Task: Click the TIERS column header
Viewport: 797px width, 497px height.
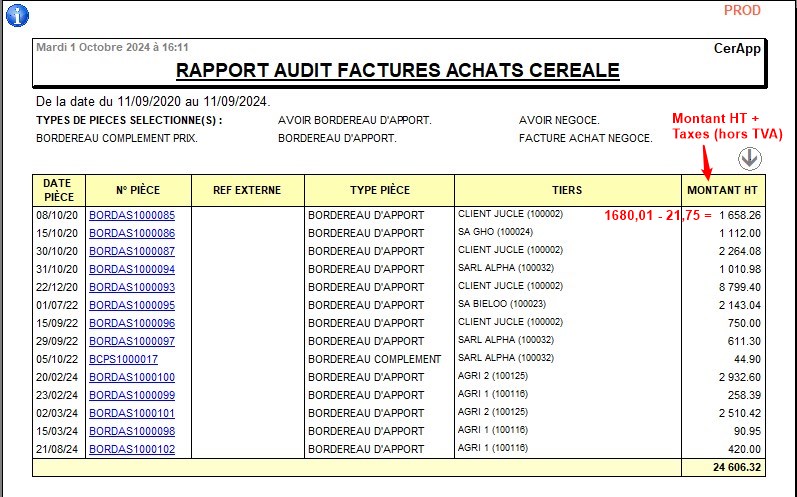Action: [567, 190]
